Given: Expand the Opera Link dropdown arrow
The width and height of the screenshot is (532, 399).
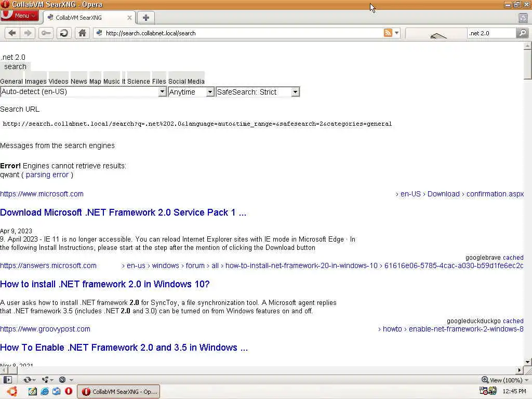Looking at the screenshot, I should click(x=34, y=380).
